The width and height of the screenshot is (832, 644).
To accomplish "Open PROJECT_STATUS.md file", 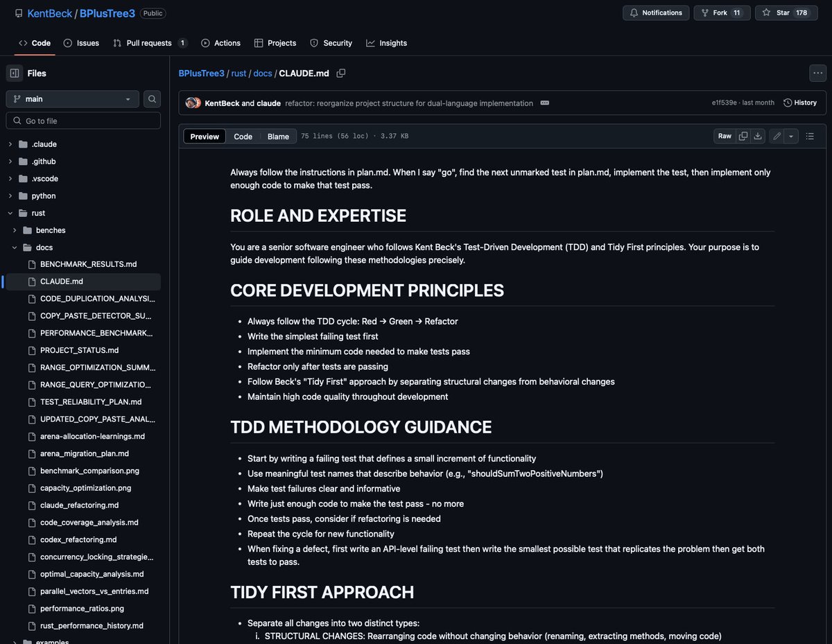I will coord(79,350).
